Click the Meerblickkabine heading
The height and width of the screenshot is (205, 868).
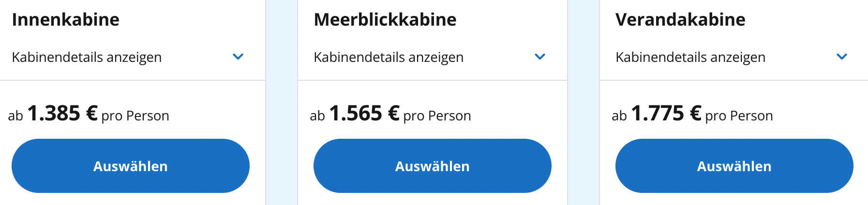point(385,20)
